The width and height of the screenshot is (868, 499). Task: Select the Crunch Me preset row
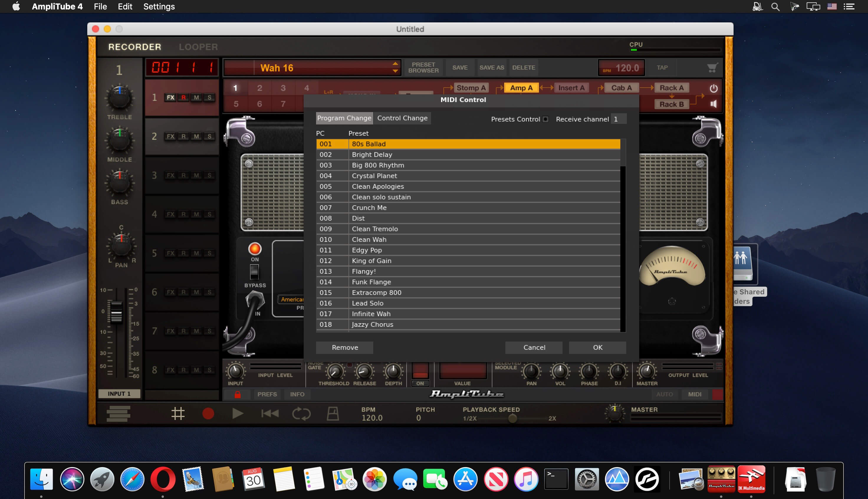coord(468,208)
